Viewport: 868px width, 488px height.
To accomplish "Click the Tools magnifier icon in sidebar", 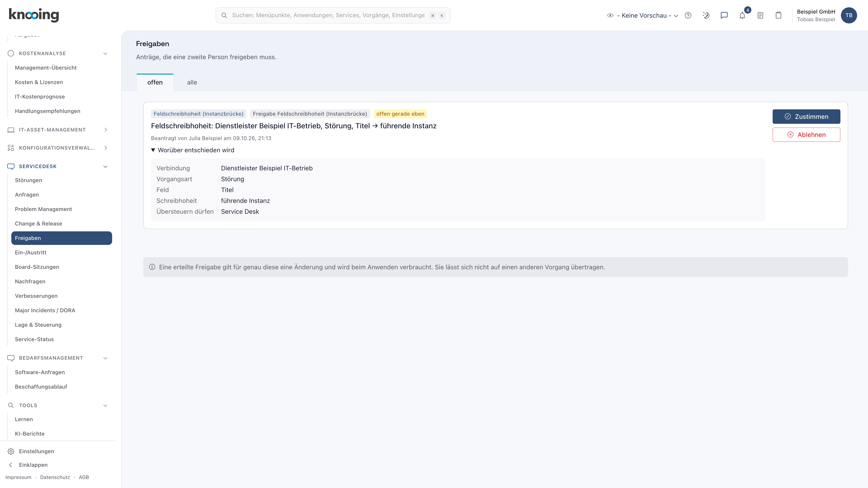I will [x=11, y=406].
